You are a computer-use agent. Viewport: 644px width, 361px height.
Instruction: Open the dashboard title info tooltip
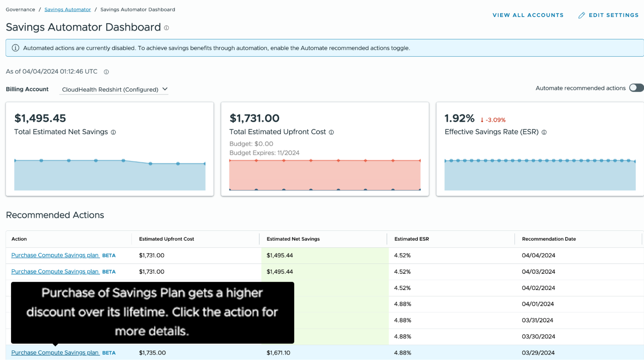(167, 28)
